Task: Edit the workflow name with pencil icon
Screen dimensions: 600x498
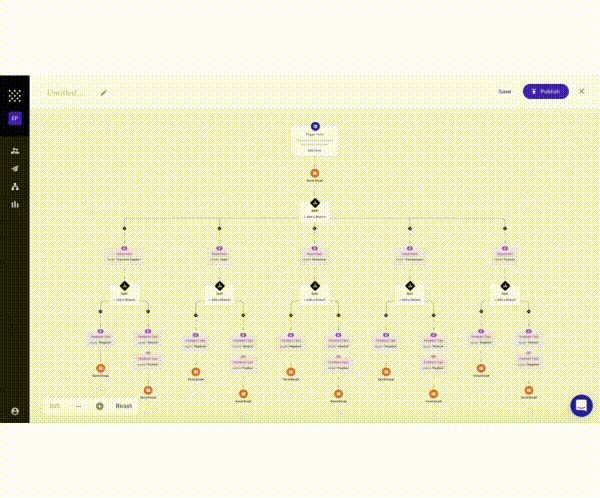Action: 104,93
